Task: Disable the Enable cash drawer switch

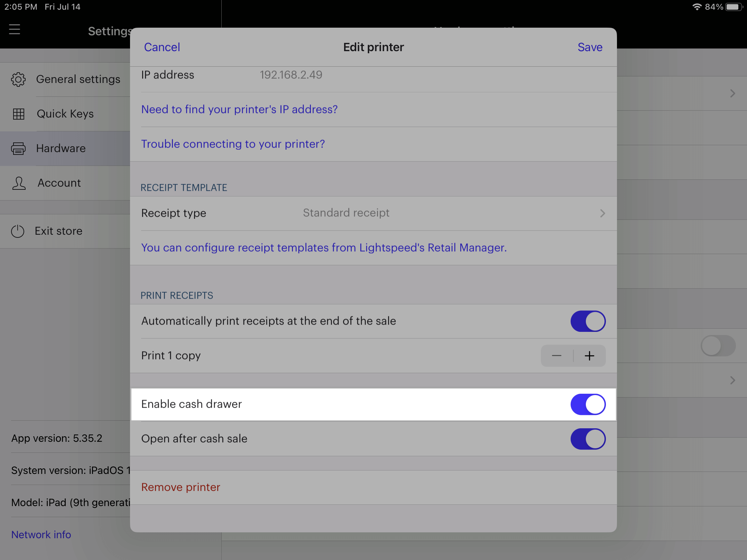Action: [x=588, y=404]
